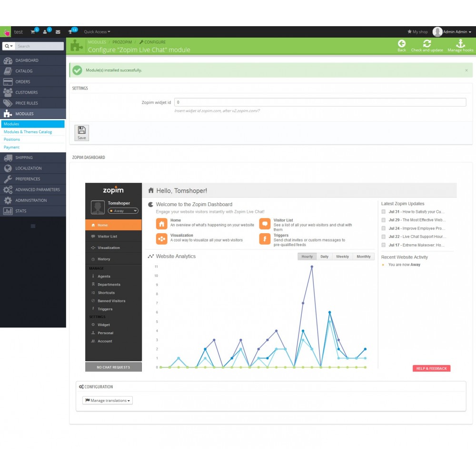476x476 pixels.
Task: Open Visitor List in the Zopim sidebar
Action: click(x=113, y=236)
